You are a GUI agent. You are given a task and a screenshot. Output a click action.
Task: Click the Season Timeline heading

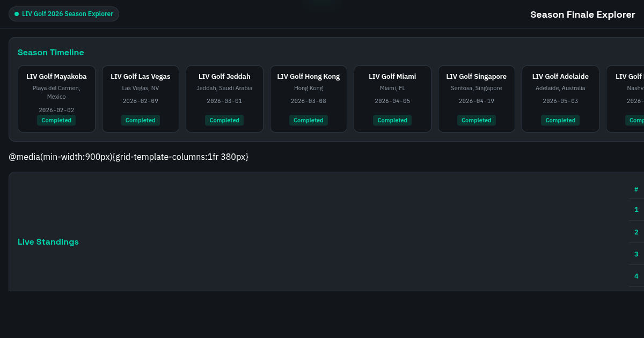pos(51,53)
